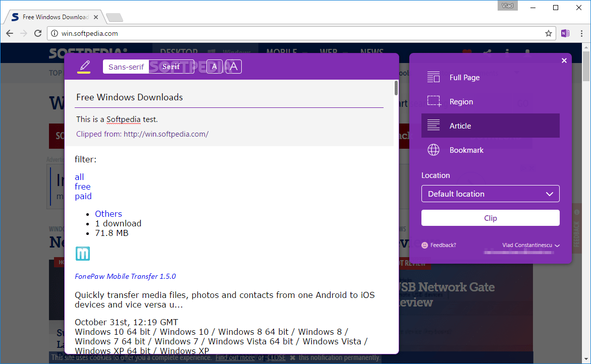Go back in browser history
Image resolution: width=591 pixels, height=364 pixels.
point(10,33)
